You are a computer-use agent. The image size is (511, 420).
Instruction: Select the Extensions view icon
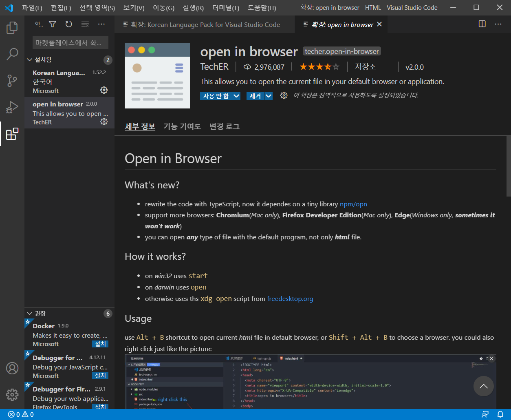[x=12, y=134]
